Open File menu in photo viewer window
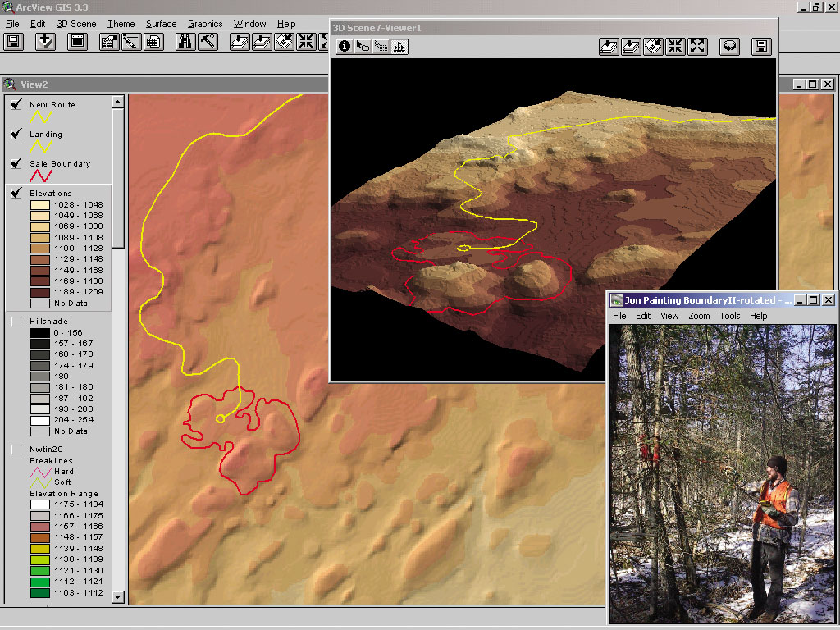Viewport: 840px width, 630px height. (619, 316)
